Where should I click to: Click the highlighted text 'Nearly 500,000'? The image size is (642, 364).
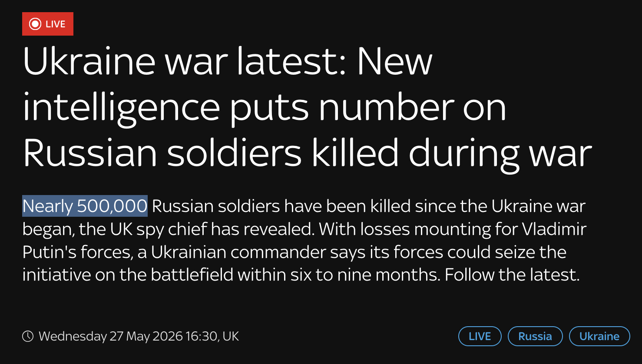click(85, 206)
